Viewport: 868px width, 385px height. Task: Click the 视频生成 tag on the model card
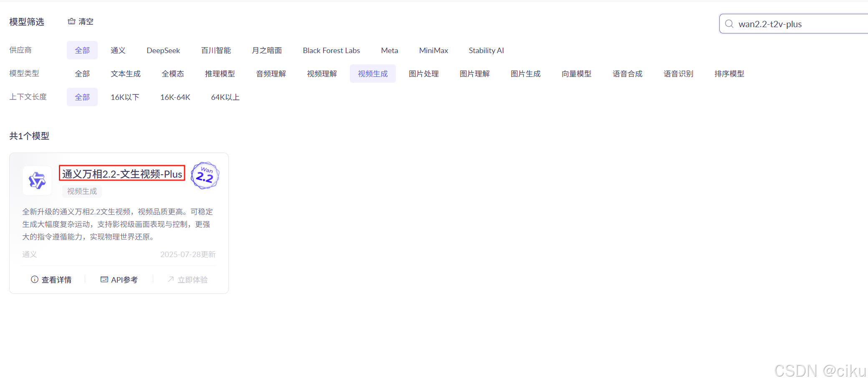coord(82,191)
